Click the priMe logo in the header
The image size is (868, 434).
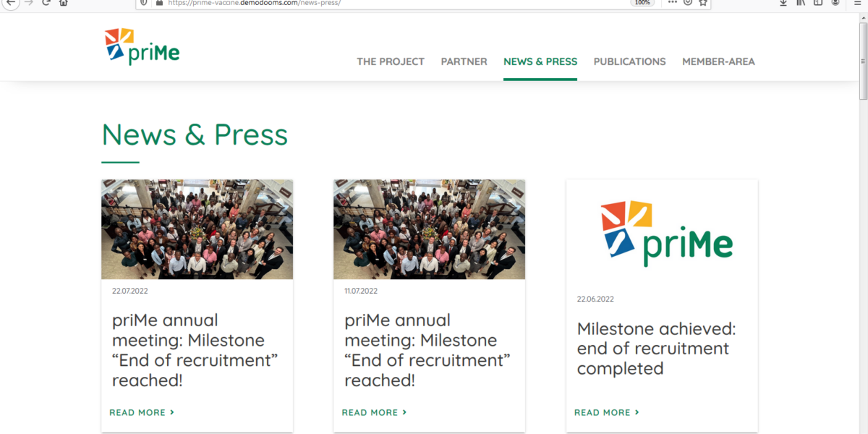click(x=142, y=47)
